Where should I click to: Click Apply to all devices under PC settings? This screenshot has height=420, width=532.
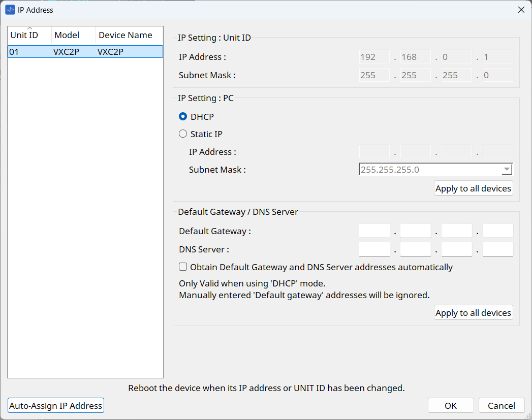point(473,188)
